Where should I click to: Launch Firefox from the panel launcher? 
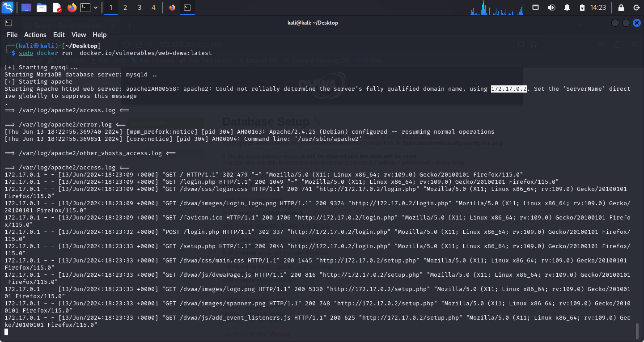coord(72,8)
